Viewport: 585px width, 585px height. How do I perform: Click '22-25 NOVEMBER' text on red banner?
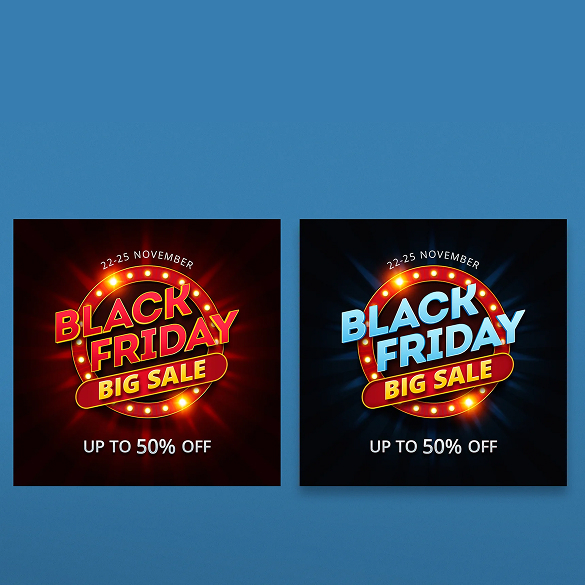(x=147, y=259)
